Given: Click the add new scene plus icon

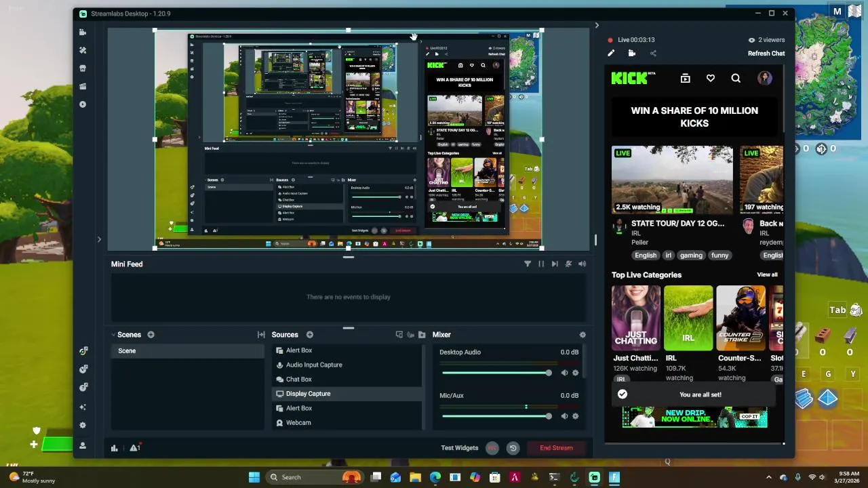Looking at the screenshot, I should 151,335.
